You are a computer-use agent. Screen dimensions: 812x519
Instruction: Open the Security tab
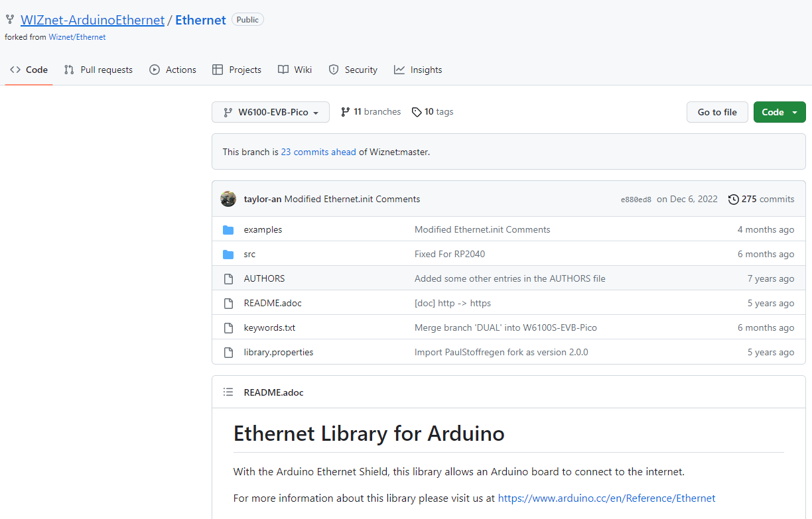coord(353,70)
